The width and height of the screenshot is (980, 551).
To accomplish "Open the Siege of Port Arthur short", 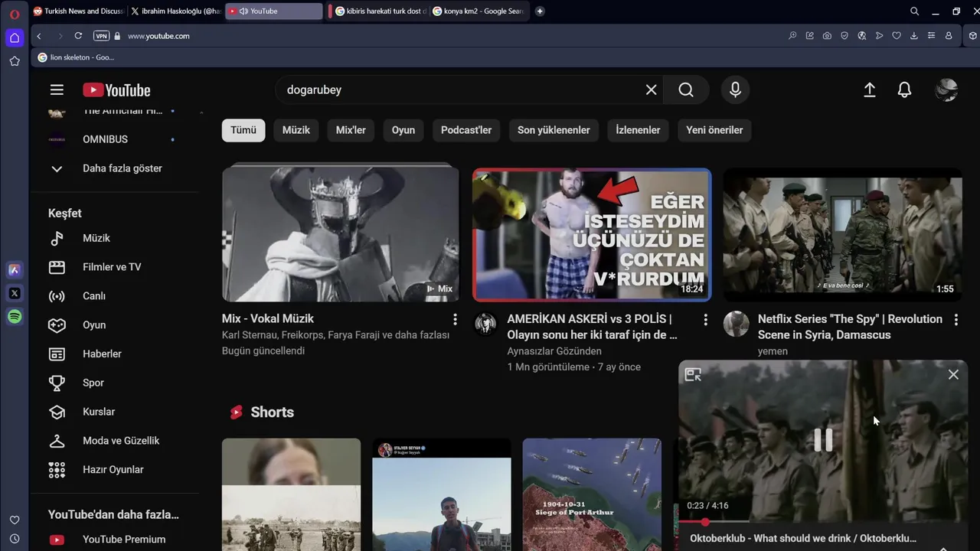I will 592,494.
